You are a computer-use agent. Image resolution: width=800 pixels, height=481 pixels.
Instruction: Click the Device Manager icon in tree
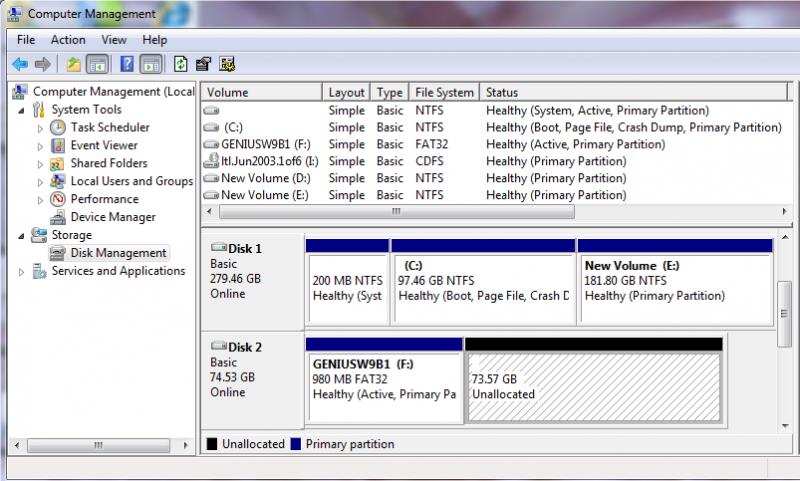point(58,217)
